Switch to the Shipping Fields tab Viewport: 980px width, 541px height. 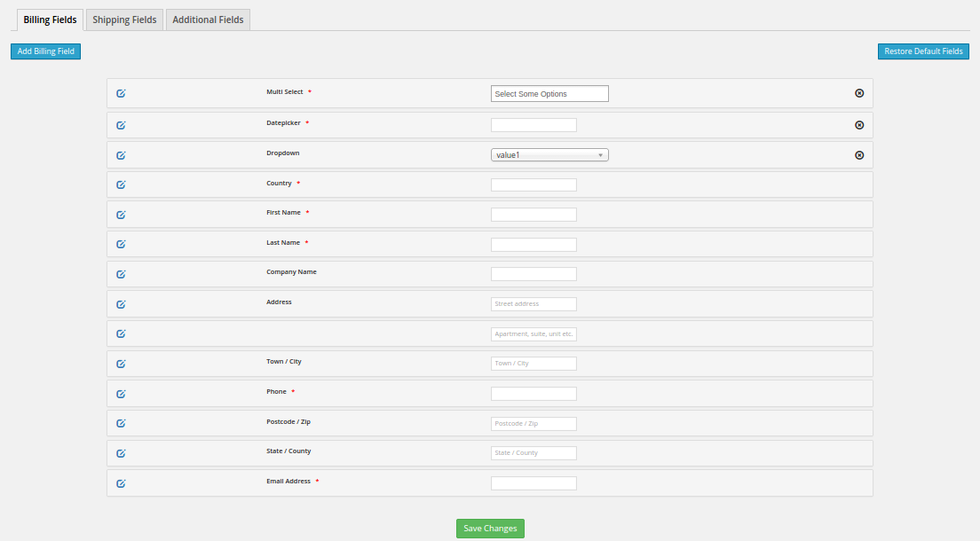click(x=124, y=20)
